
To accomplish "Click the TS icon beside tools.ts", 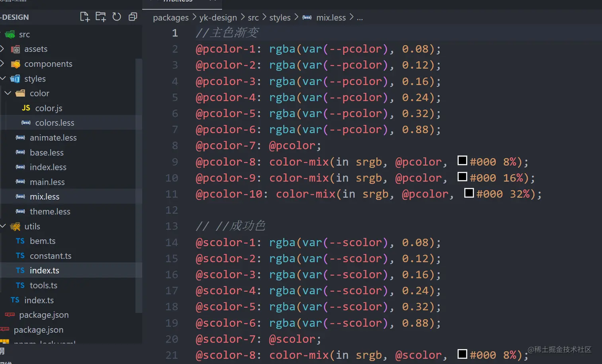I will 20,285.
